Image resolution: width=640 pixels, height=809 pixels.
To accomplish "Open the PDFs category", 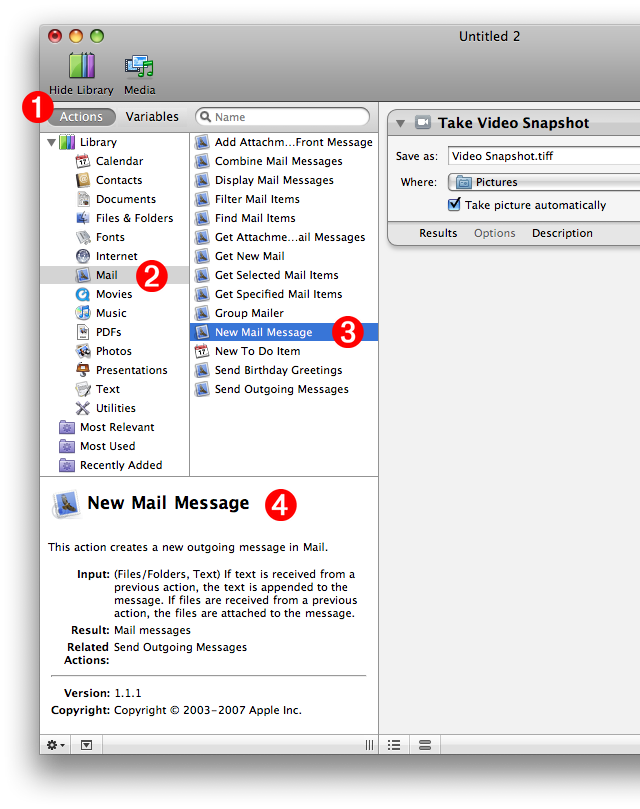I will tap(98, 332).
